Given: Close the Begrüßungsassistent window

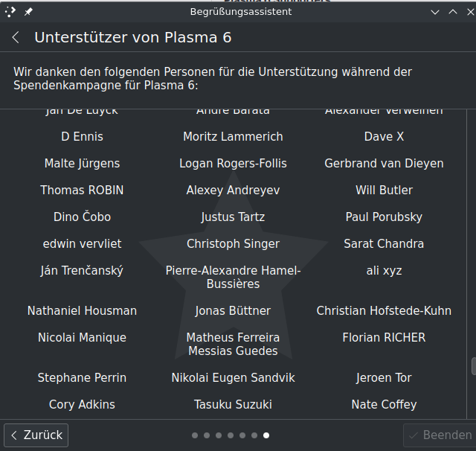Looking at the screenshot, I should 467,11.
